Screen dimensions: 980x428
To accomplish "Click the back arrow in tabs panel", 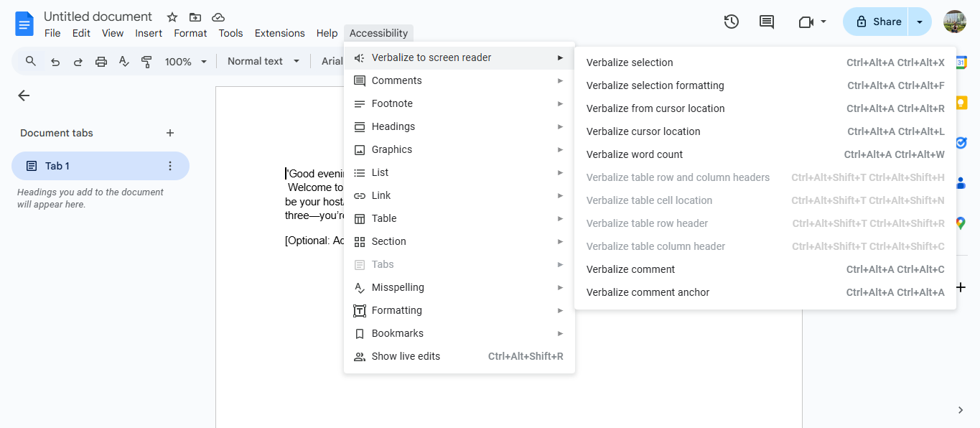I will tap(24, 96).
